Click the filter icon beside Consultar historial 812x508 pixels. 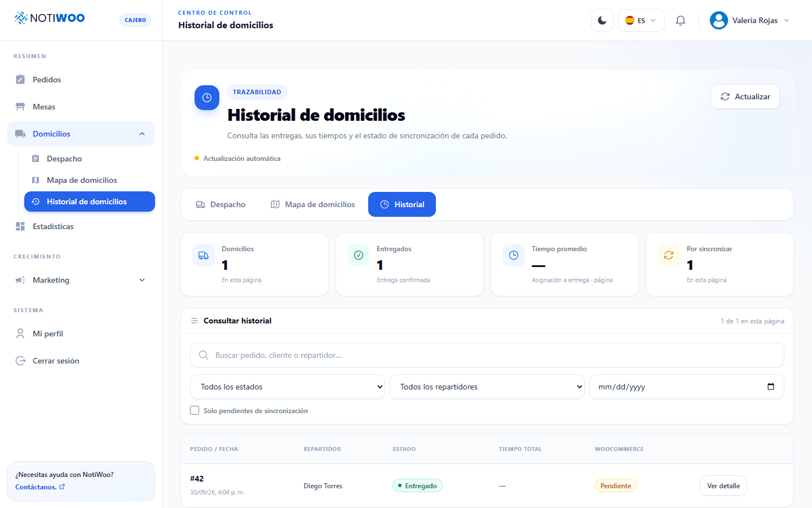195,321
